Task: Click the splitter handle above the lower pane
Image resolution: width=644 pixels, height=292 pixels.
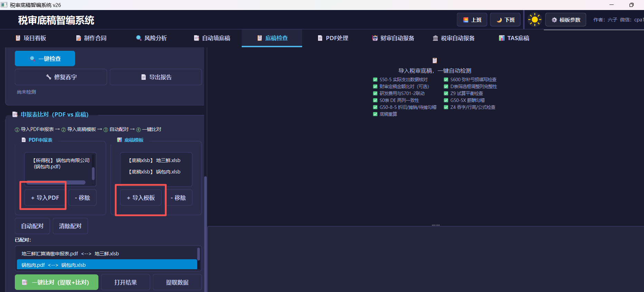Action: tap(436, 225)
